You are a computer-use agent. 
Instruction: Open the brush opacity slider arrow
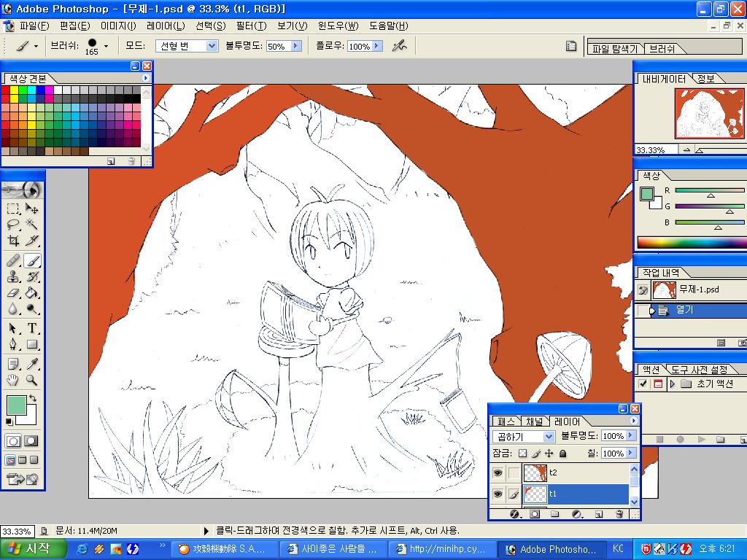(x=296, y=46)
